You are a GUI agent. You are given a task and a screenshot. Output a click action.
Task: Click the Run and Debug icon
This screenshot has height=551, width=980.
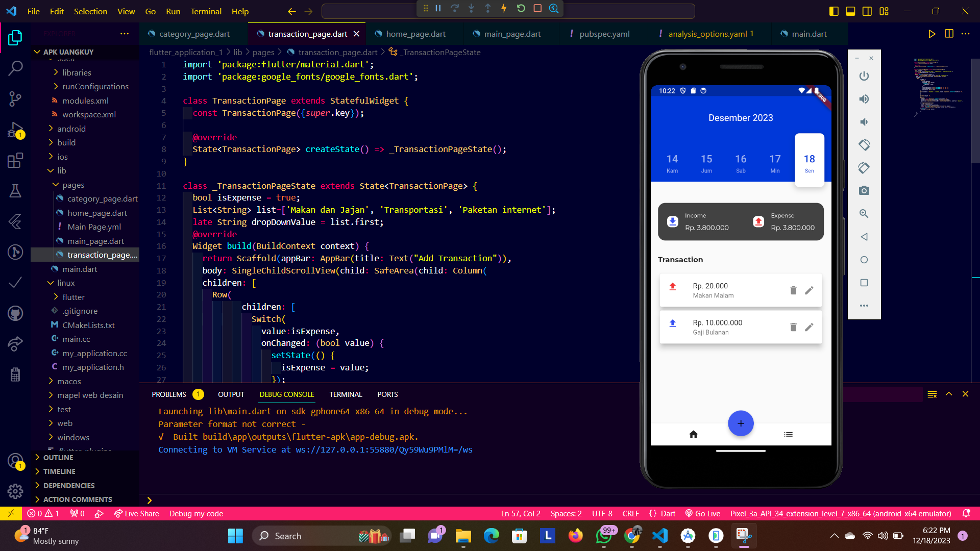click(x=15, y=130)
